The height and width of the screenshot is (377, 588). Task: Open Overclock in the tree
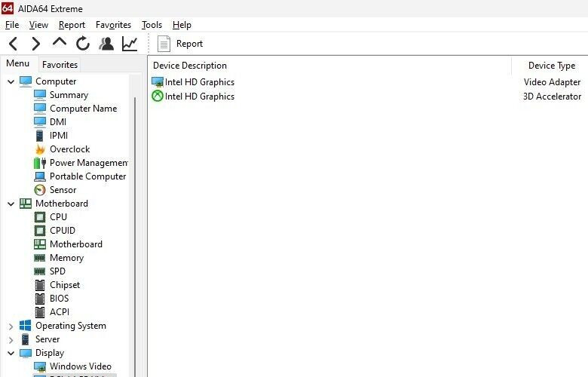pyautogui.click(x=70, y=149)
